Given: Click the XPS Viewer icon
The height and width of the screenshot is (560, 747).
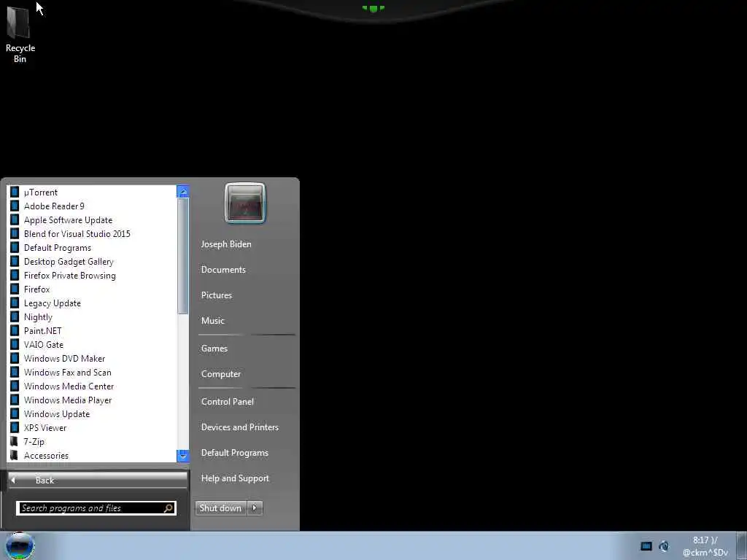Looking at the screenshot, I should click(x=15, y=427).
